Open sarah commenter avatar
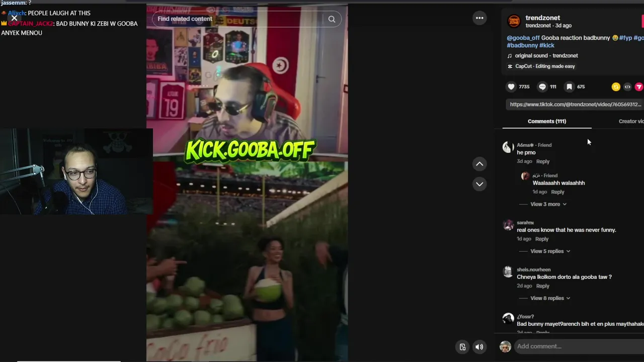 coord(508,225)
